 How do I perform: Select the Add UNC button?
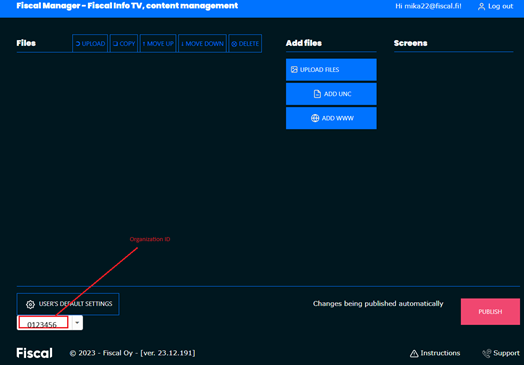tap(331, 94)
